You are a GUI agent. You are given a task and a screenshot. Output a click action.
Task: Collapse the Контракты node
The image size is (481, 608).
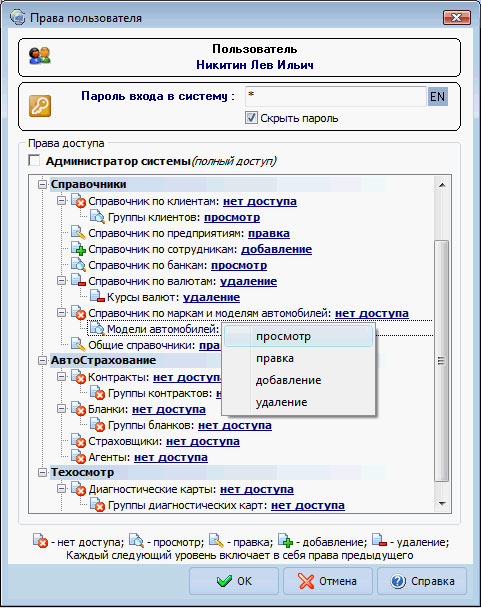coord(61,377)
